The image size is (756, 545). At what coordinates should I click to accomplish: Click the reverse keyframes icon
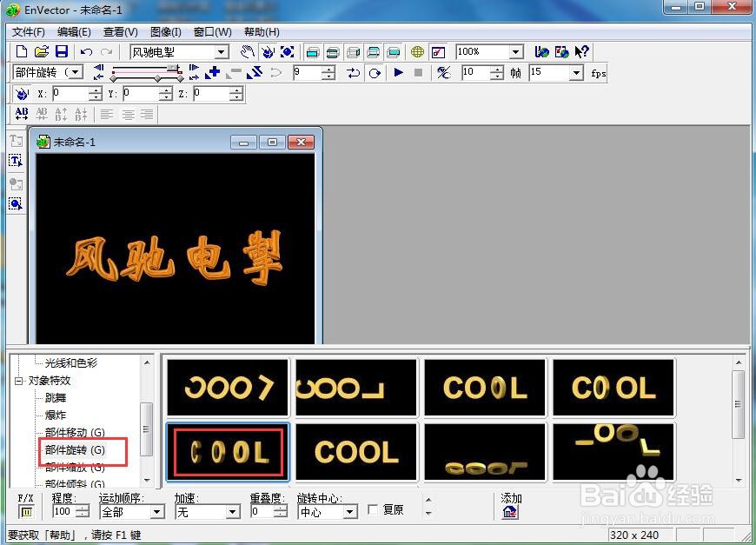tap(255, 73)
